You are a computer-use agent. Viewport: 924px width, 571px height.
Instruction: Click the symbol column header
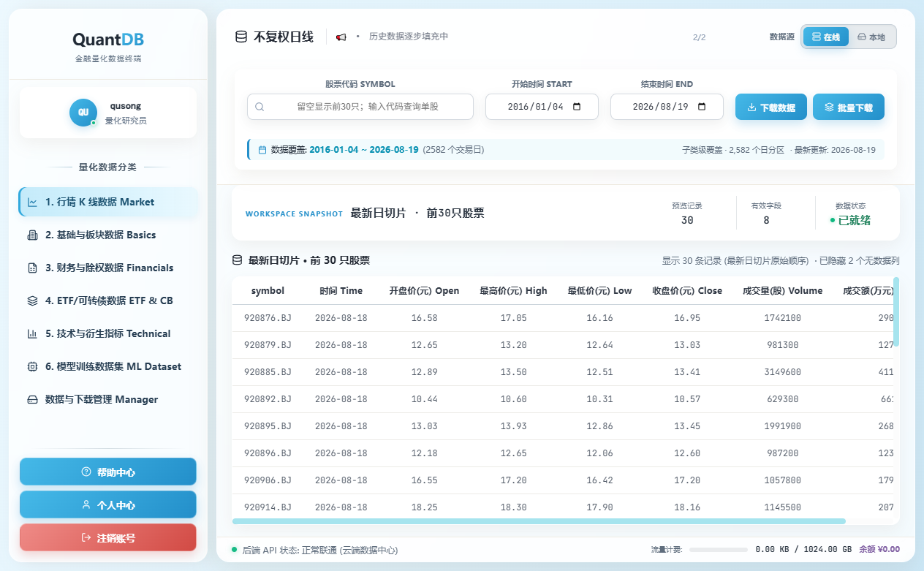(268, 291)
